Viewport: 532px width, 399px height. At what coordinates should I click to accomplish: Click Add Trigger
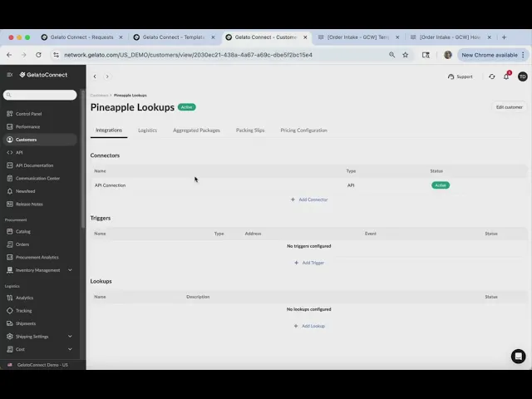pos(309,263)
